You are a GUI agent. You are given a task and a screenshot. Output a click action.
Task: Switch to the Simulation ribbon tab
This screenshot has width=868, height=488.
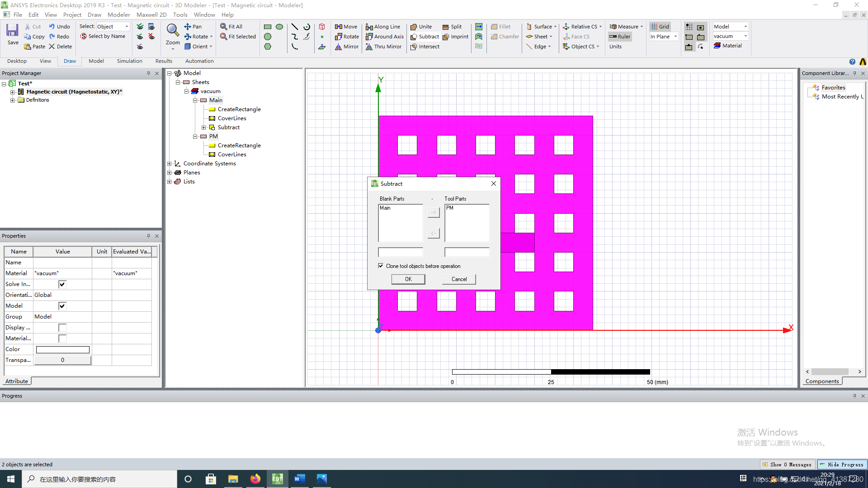(129, 61)
